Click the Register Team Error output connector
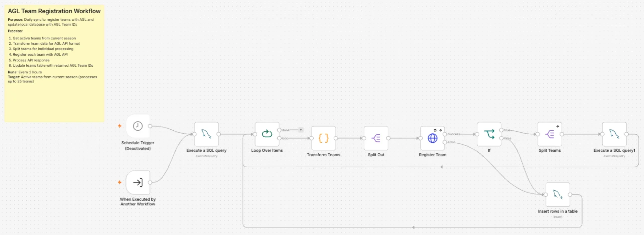Screen dimensions: 644x235 click(x=445, y=142)
